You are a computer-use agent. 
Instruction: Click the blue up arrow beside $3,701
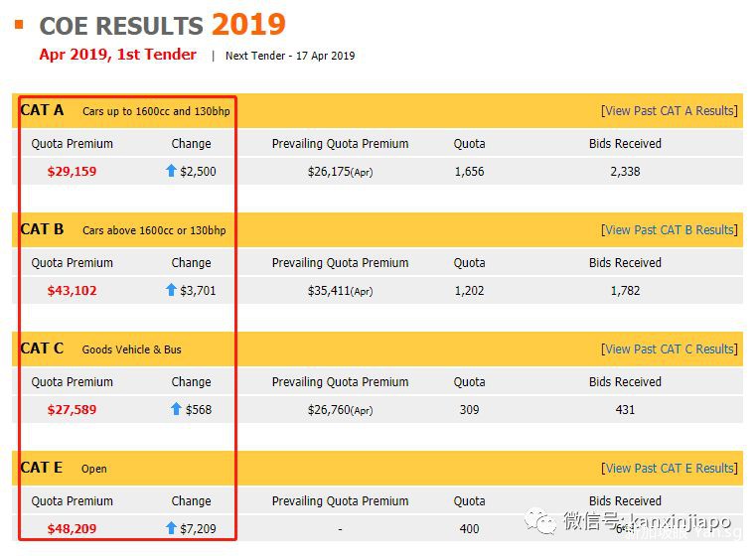pos(171,290)
